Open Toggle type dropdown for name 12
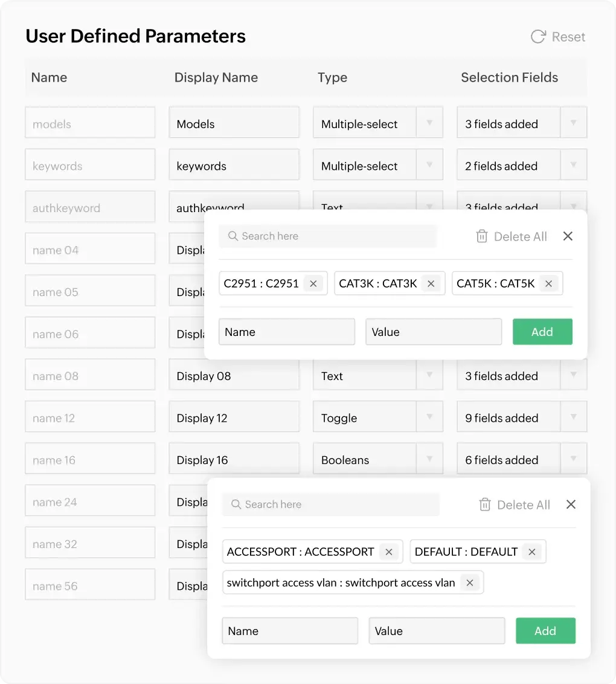 (429, 416)
